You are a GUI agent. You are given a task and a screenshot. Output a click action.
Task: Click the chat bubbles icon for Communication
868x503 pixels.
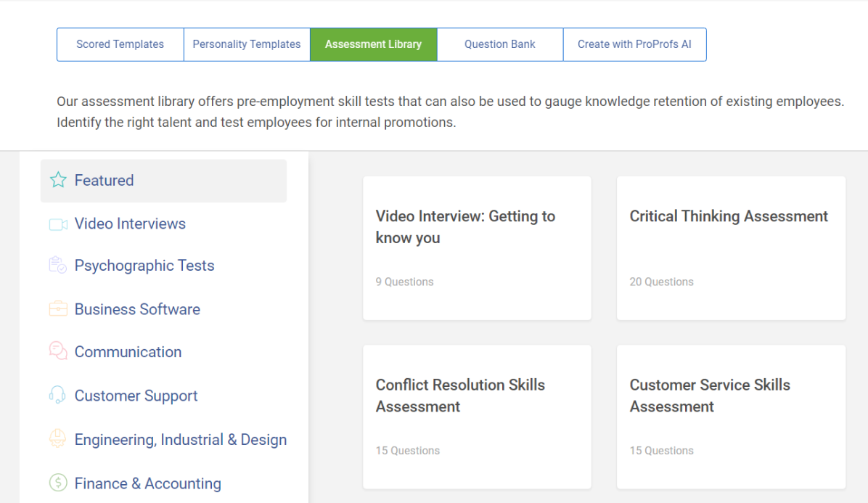pyautogui.click(x=58, y=352)
